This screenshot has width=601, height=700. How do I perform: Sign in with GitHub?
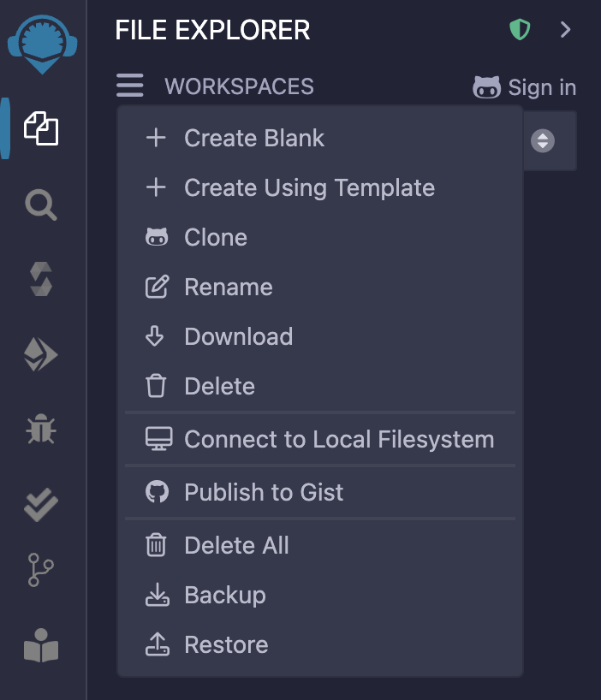click(525, 87)
